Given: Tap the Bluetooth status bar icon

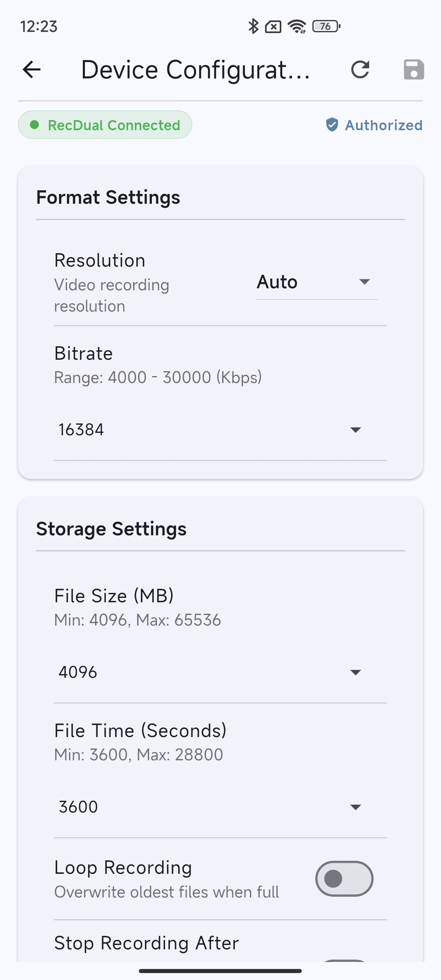Looking at the screenshot, I should (253, 27).
